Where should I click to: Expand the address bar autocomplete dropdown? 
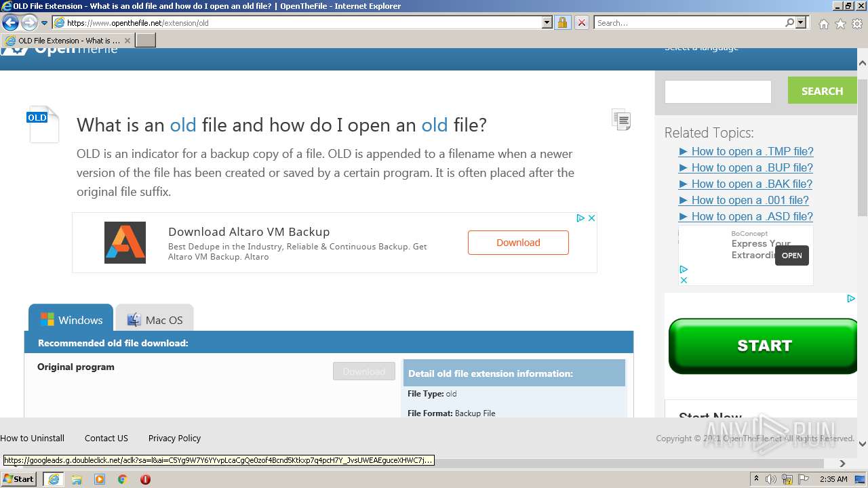pos(547,22)
